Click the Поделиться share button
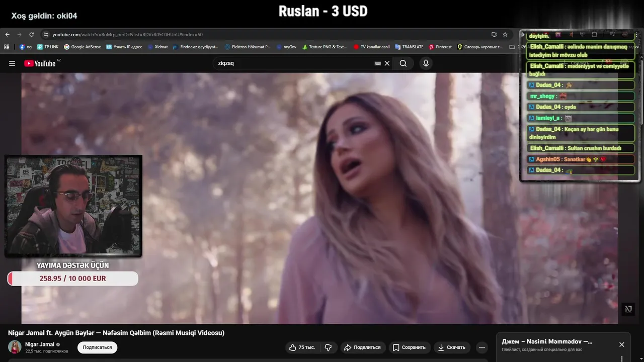Viewport: 644px width, 362px height. tap(363, 347)
